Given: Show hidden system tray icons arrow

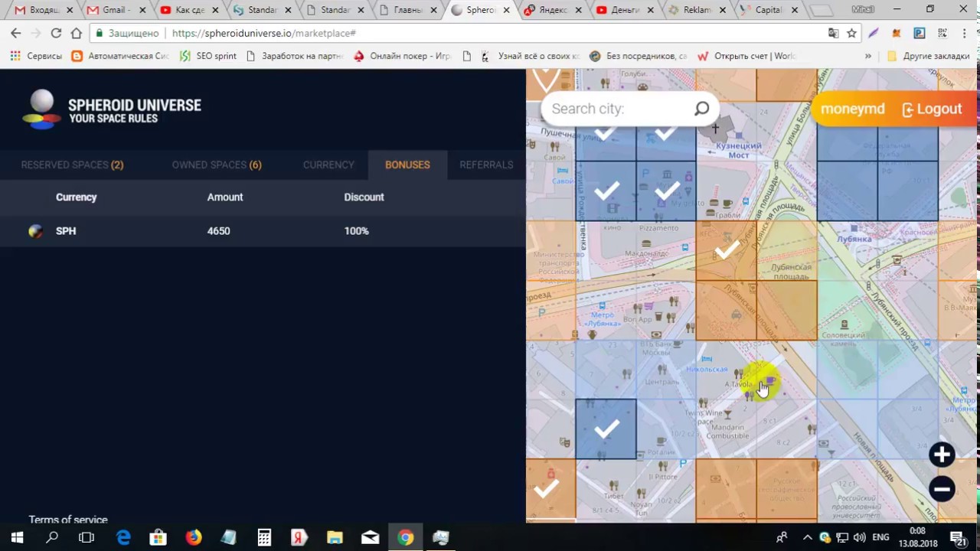Looking at the screenshot, I should [807, 537].
